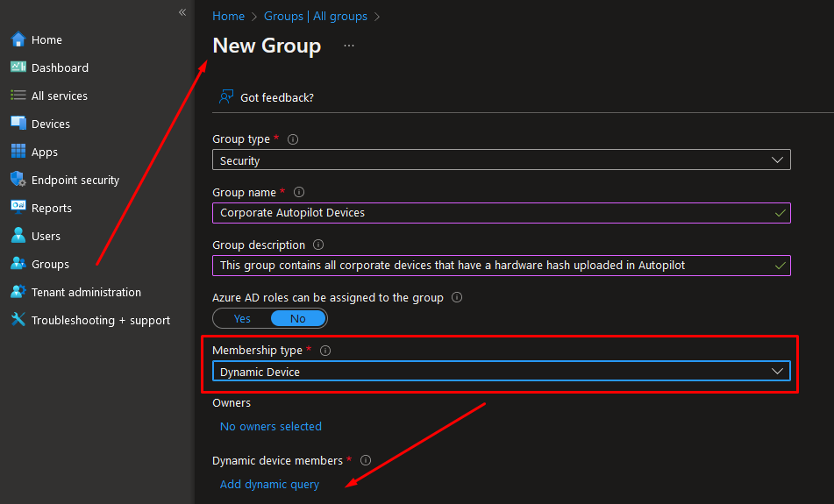Click the Owners label
This screenshot has width=834, height=504.
coord(232,403)
